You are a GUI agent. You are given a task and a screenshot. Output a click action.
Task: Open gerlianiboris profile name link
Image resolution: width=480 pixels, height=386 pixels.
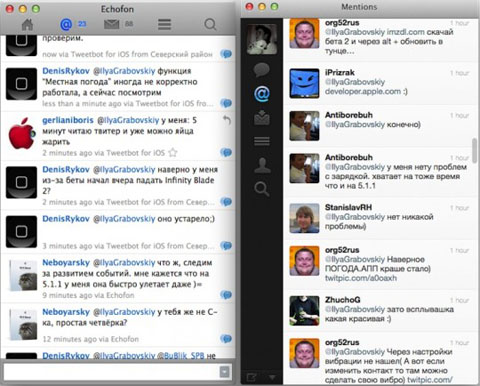point(68,120)
